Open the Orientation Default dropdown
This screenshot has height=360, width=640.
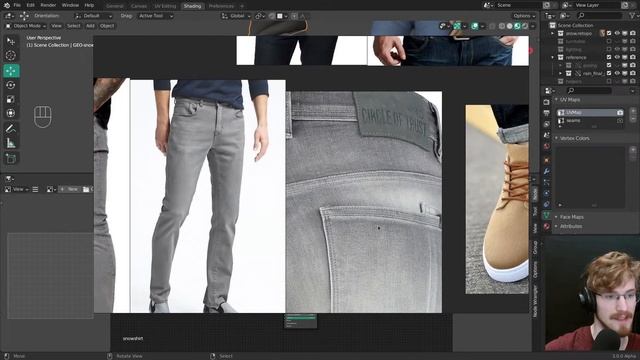click(x=93, y=16)
